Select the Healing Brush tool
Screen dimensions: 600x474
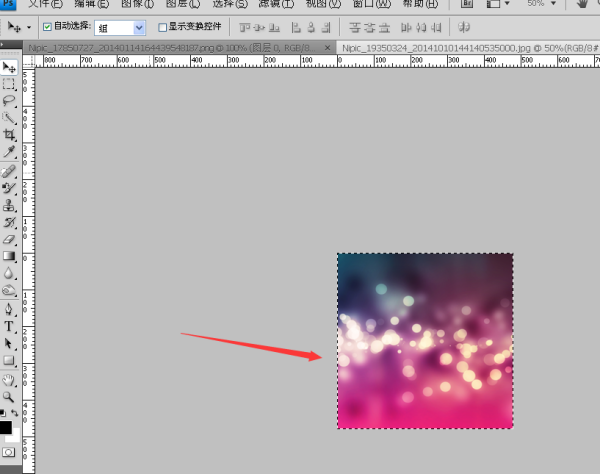click(9, 172)
